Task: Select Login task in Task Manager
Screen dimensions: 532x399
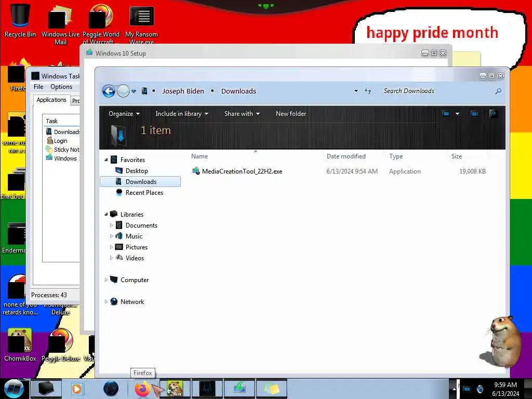Action: [x=60, y=141]
